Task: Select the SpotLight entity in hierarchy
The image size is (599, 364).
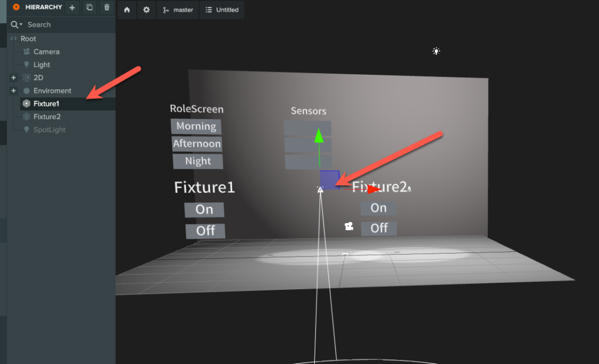Action: 49,130
